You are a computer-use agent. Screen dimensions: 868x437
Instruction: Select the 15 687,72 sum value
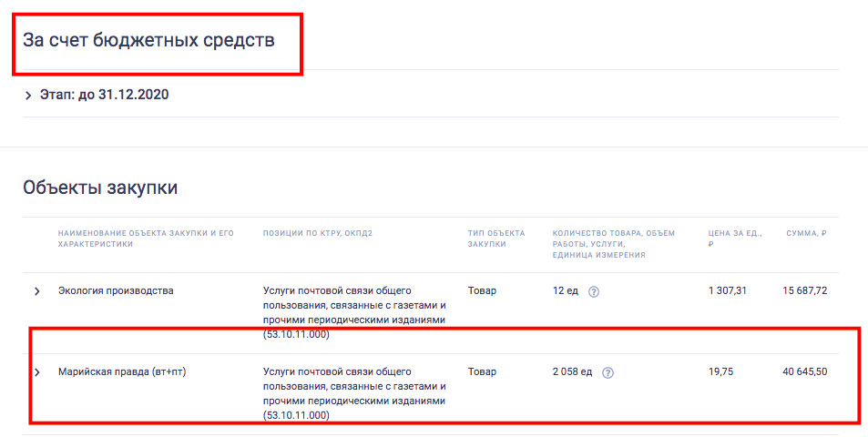point(805,290)
